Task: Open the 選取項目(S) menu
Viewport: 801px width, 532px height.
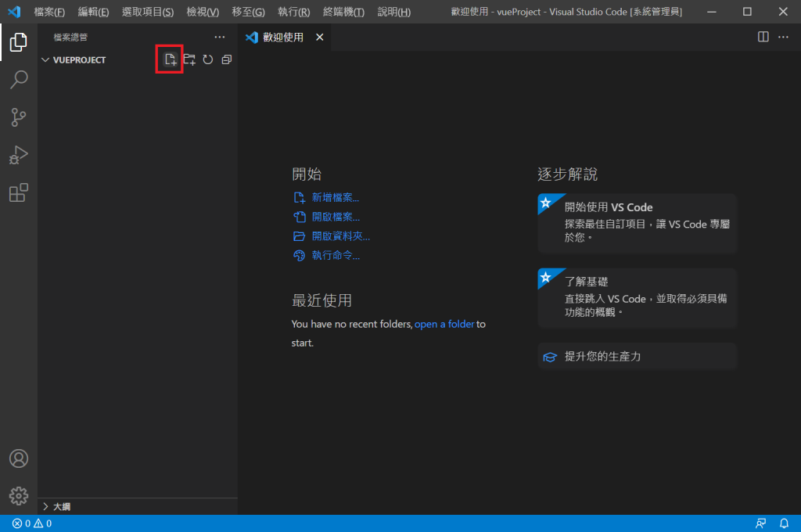Action: coord(148,12)
